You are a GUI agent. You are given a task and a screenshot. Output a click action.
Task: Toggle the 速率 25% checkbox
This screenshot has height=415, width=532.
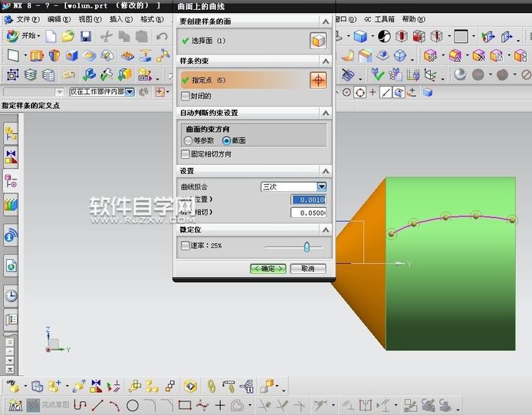click(185, 246)
